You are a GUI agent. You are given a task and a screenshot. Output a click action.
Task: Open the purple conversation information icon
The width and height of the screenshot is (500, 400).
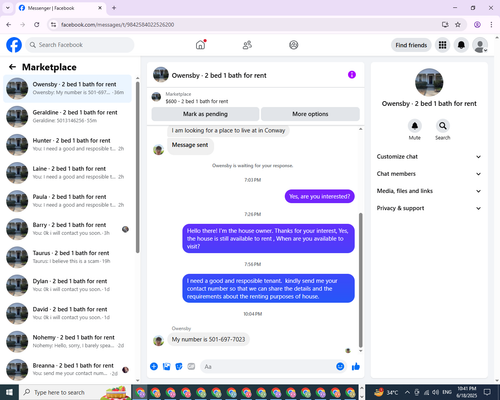pos(352,75)
